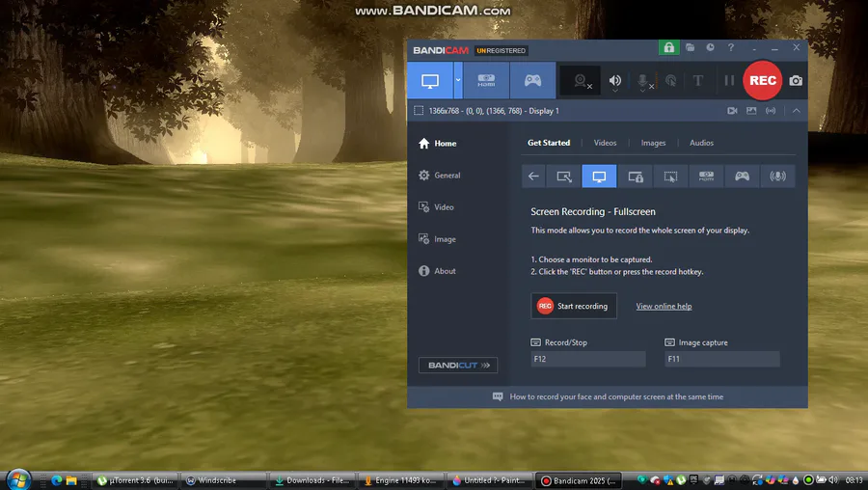Screen dimensions: 868x490
Task: Toggle the webcam overlay
Action: (581, 81)
